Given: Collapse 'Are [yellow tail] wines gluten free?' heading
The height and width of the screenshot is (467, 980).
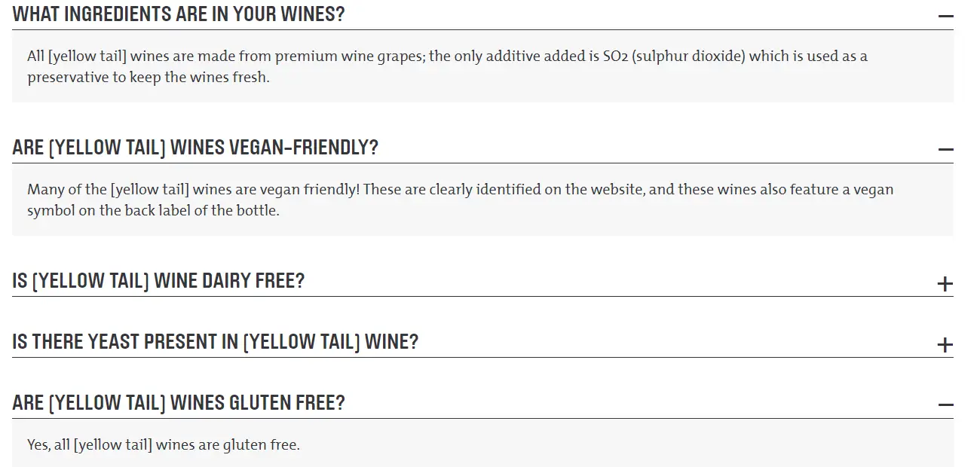Looking at the screenshot, I should (179, 402).
